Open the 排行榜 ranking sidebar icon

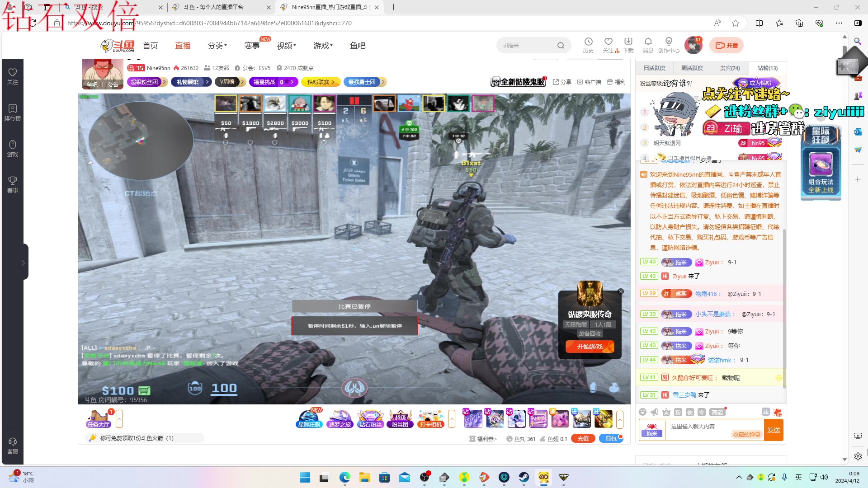pyautogui.click(x=13, y=112)
